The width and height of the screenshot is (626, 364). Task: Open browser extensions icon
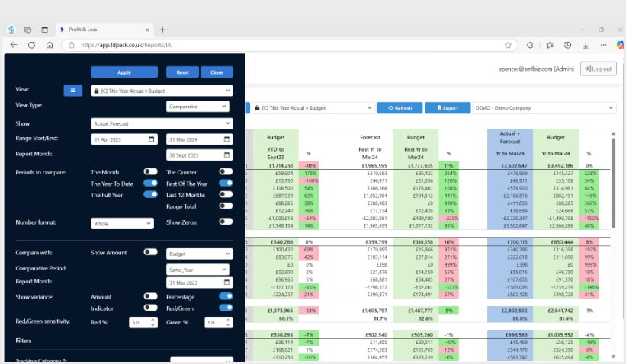point(530,45)
